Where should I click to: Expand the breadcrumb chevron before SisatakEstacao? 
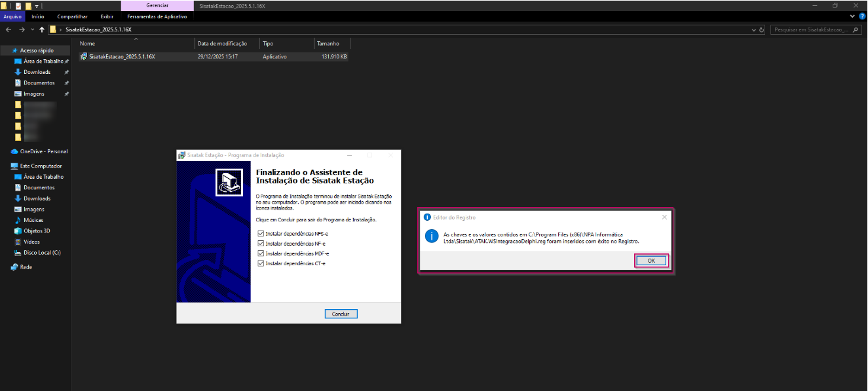tap(61, 29)
